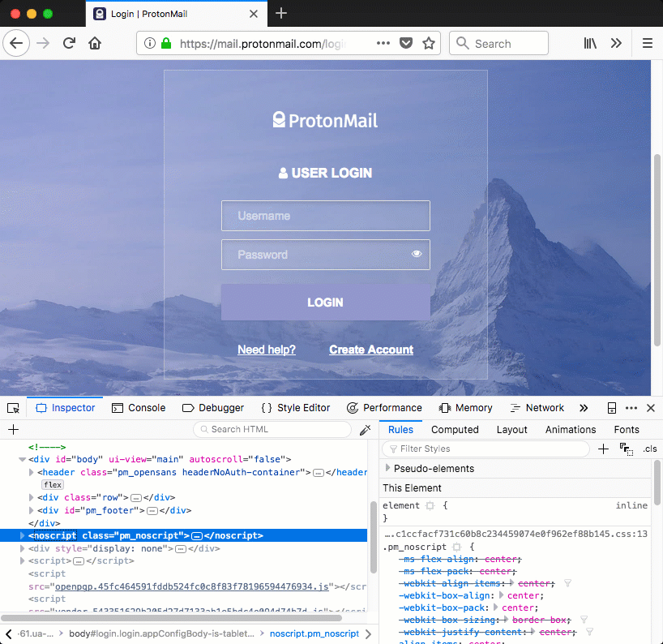Focus the Password input field
Image resolution: width=663 pixels, height=644 pixels.
[x=326, y=255]
